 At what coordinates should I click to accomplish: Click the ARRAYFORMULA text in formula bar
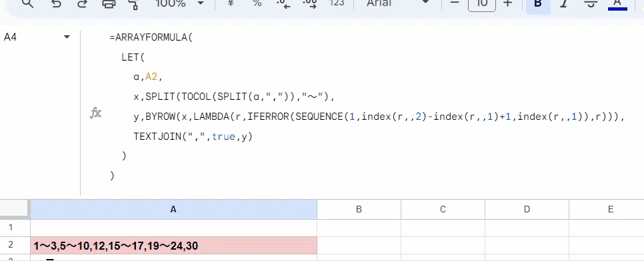[151, 38]
